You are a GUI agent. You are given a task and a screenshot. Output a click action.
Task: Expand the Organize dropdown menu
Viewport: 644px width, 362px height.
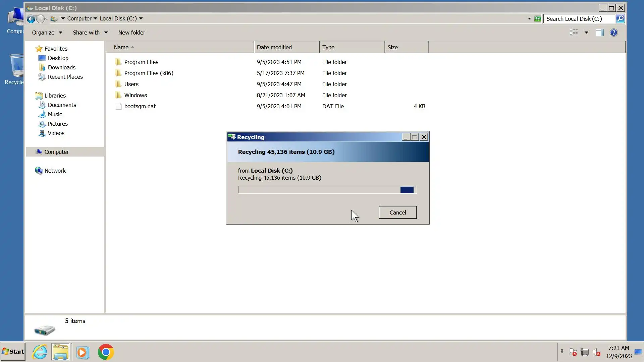click(47, 33)
